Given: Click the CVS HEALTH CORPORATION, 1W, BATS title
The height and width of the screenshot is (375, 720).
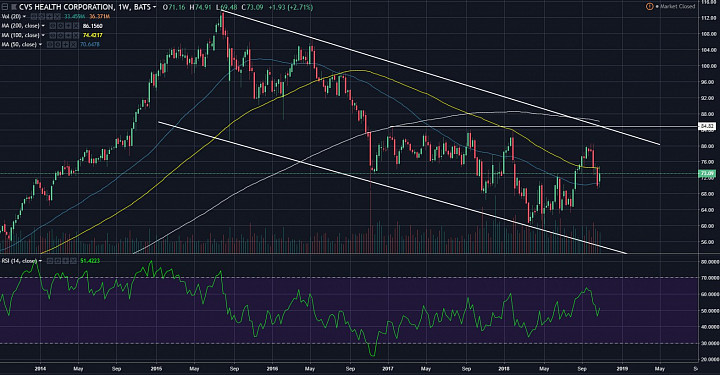Looking at the screenshot, I should click(x=84, y=7).
